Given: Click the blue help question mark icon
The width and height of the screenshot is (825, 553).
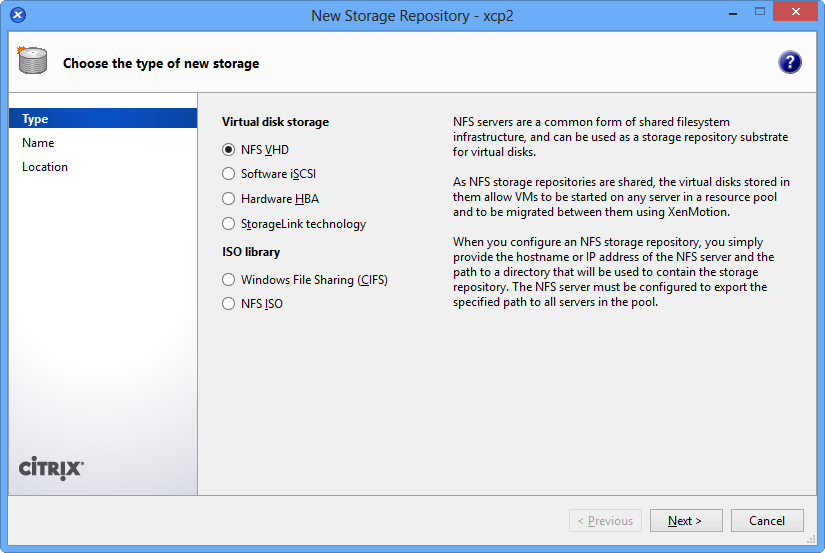Looking at the screenshot, I should pyautogui.click(x=790, y=62).
